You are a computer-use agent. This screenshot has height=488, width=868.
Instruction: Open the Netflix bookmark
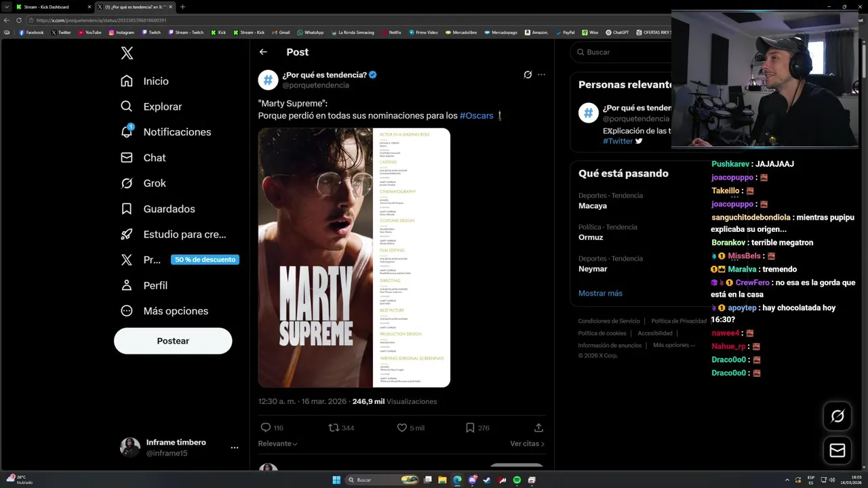[391, 33]
